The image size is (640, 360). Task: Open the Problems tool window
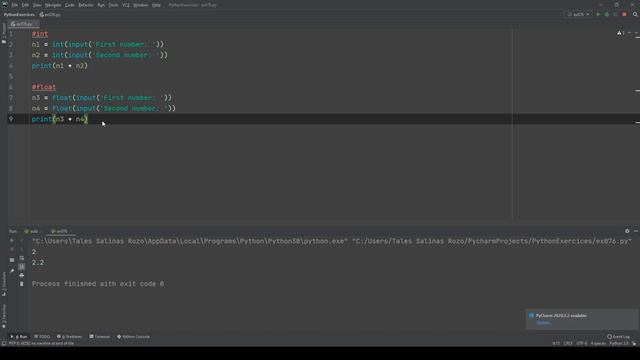tap(69, 337)
